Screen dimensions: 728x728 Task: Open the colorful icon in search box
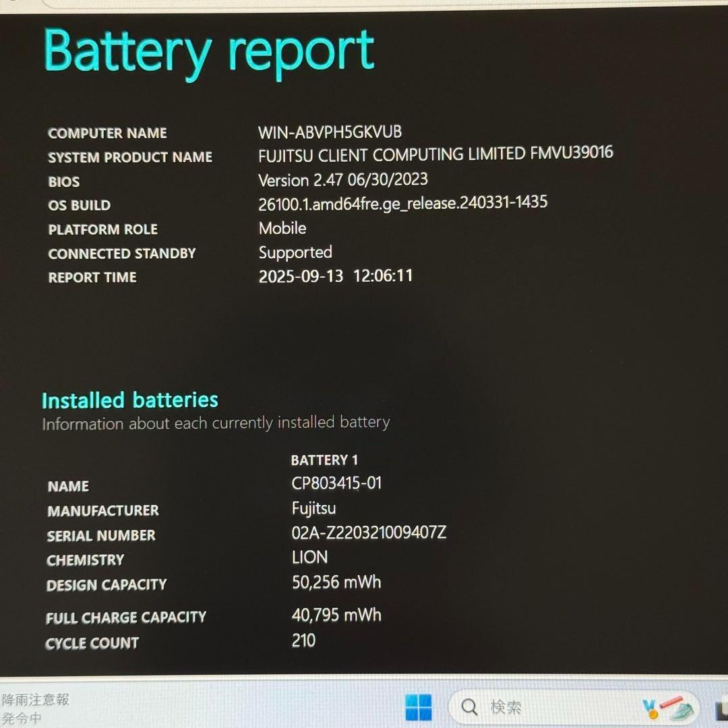pos(669,708)
